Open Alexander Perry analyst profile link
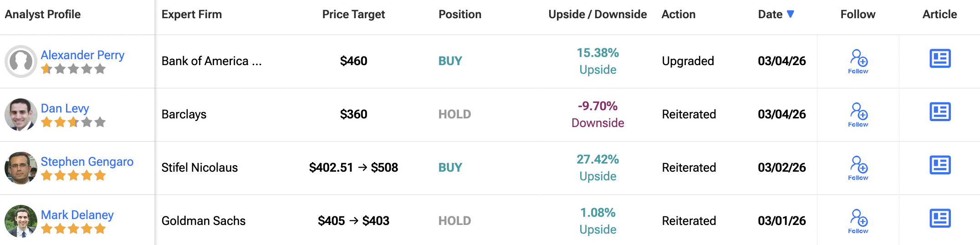This screenshot has width=980, height=245. tap(82, 55)
